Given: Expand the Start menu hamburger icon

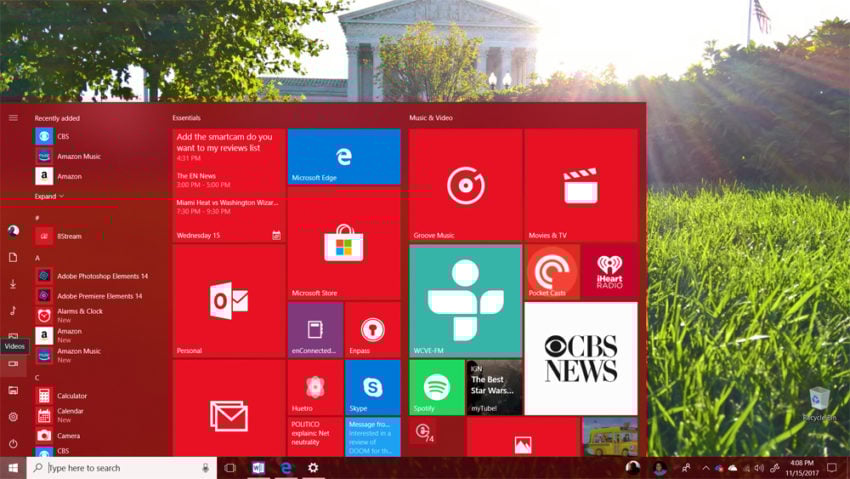Looking at the screenshot, I should point(13,118).
